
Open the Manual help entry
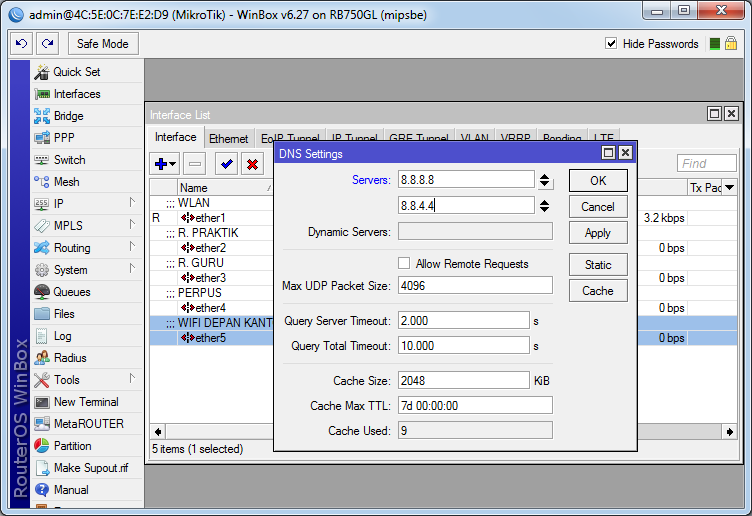click(x=87, y=490)
